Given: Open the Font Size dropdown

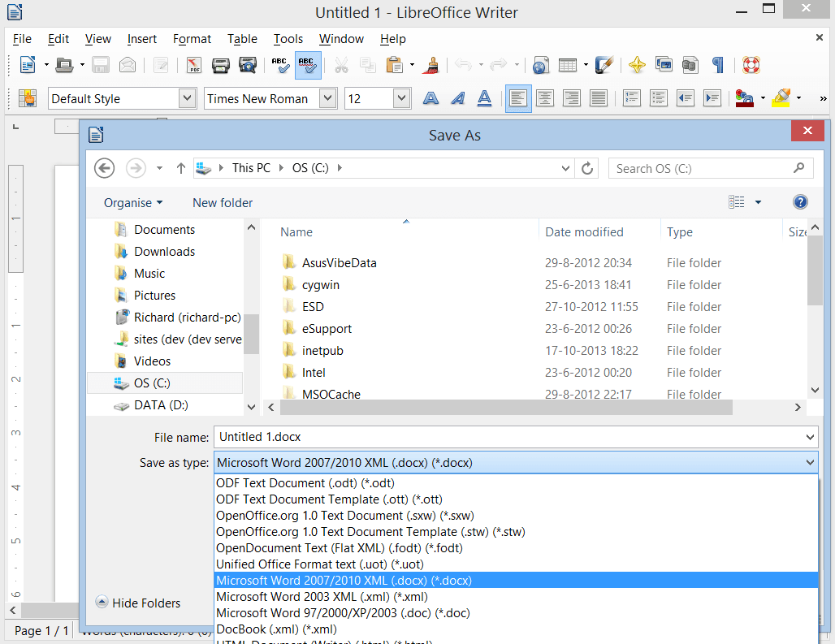Looking at the screenshot, I should (x=401, y=98).
